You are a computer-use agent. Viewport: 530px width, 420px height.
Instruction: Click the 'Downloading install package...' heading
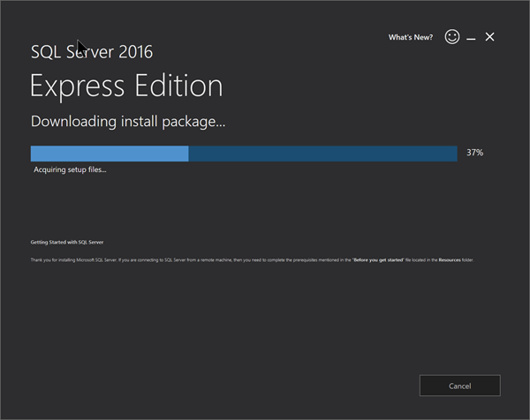pyautogui.click(x=128, y=122)
